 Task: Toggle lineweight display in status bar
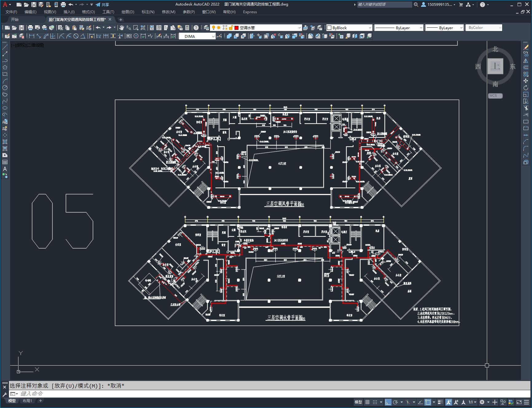(440, 402)
